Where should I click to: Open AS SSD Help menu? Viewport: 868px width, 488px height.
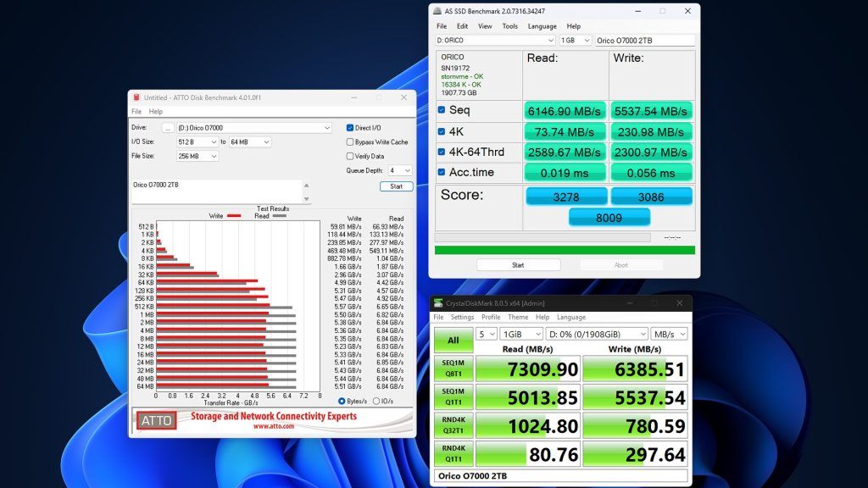point(574,26)
